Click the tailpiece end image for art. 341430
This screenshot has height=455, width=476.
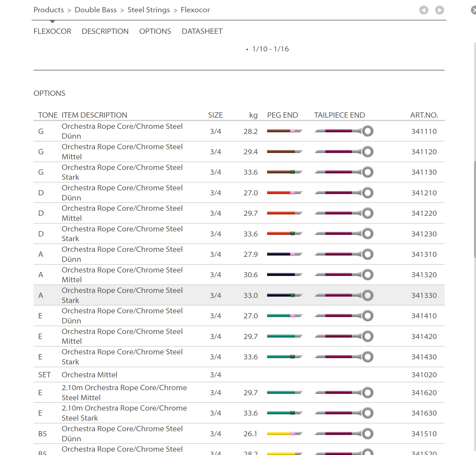tap(344, 357)
